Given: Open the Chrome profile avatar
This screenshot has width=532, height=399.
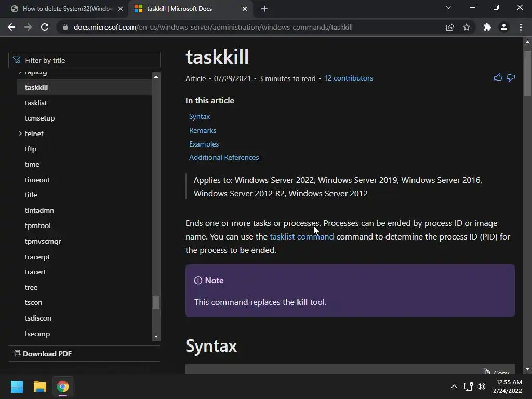Looking at the screenshot, I should pyautogui.click(x=504, y=27).
